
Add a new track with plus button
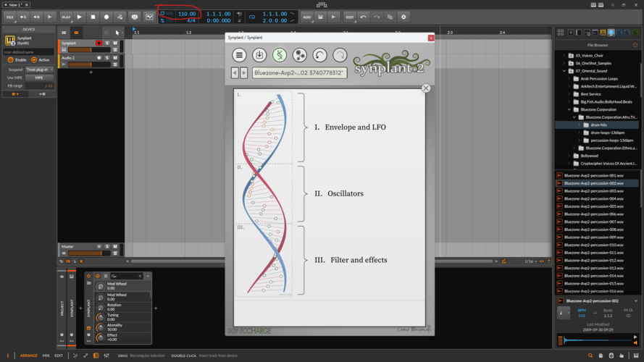(91, 72)
